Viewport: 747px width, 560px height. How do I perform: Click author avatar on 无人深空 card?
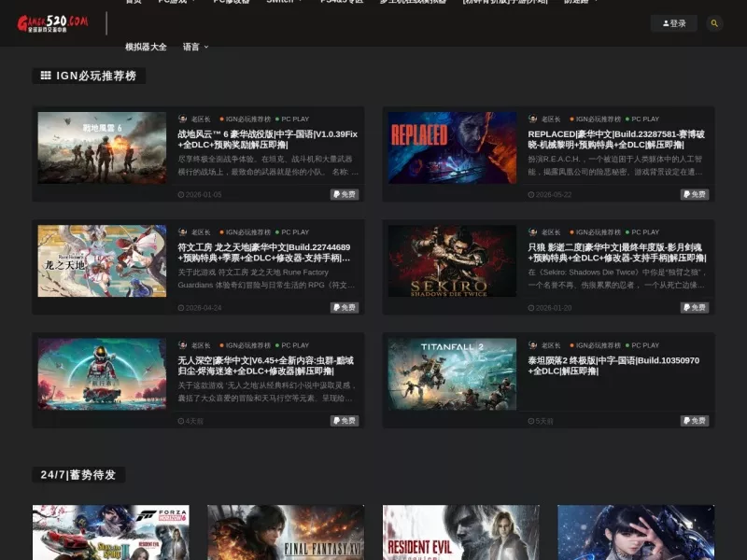pos(182,344)
